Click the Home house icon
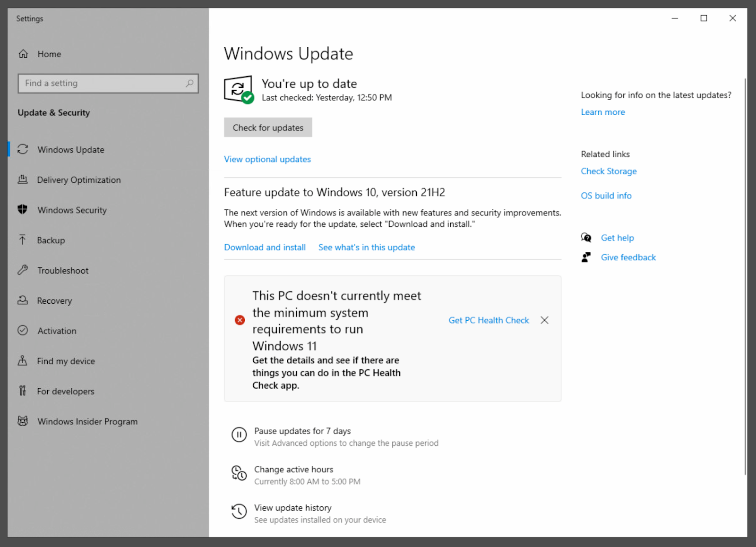This screenshot has width=756, height=547. pos(23,54)
